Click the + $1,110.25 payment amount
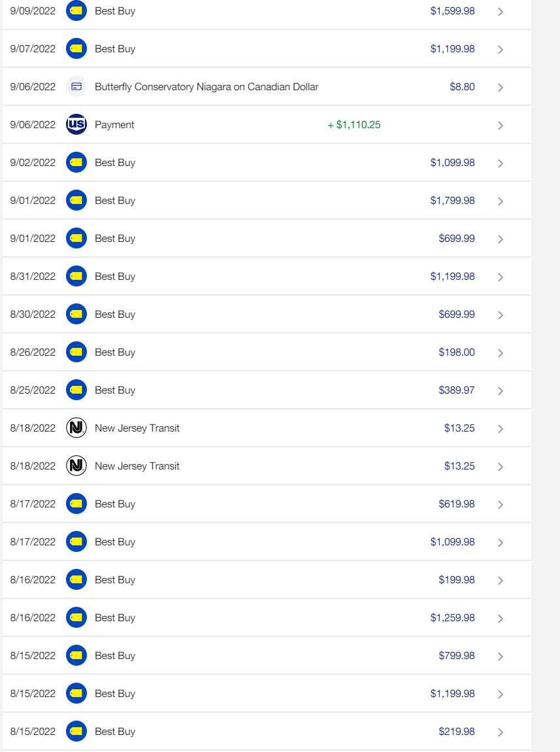560x752 pixels. [354, 125]
